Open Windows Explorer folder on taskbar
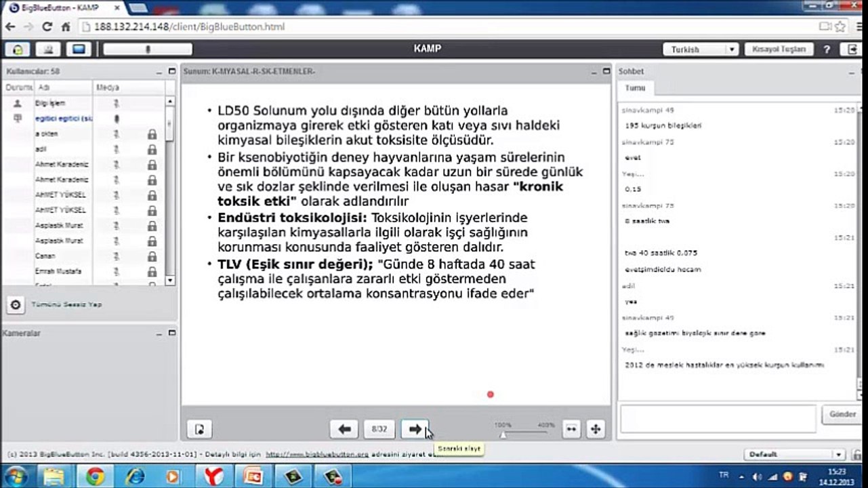Image resolution: width=868 pixels, height=488 pixels. [x=54, y=476]
